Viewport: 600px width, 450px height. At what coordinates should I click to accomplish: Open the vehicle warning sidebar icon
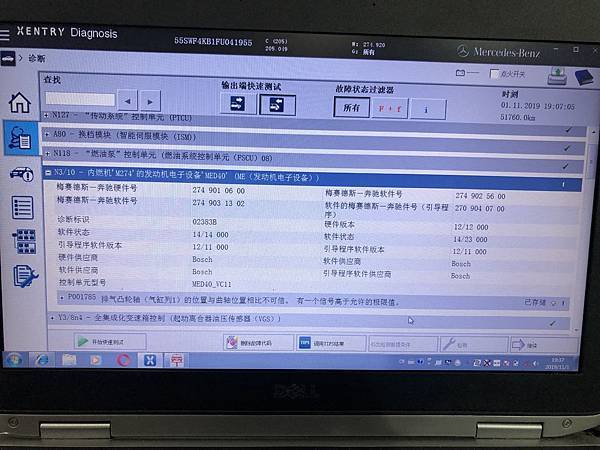(x=22, y=174)
